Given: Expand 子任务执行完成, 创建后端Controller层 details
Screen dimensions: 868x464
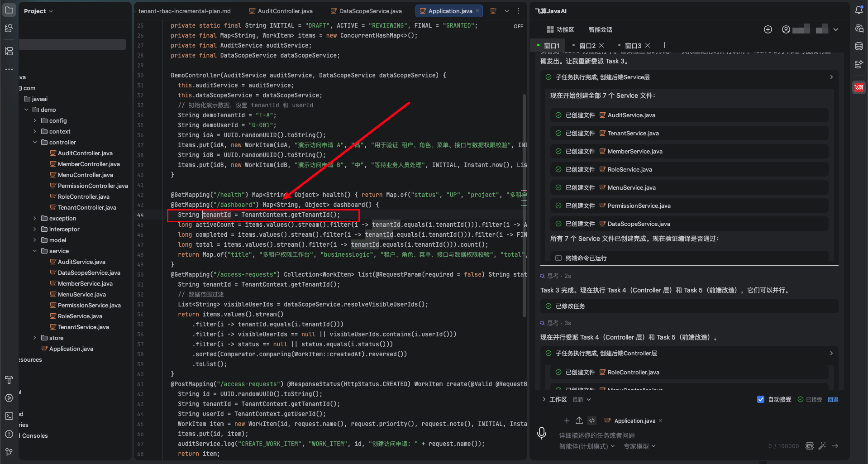Looking at the screenshot, I should 831,353.
